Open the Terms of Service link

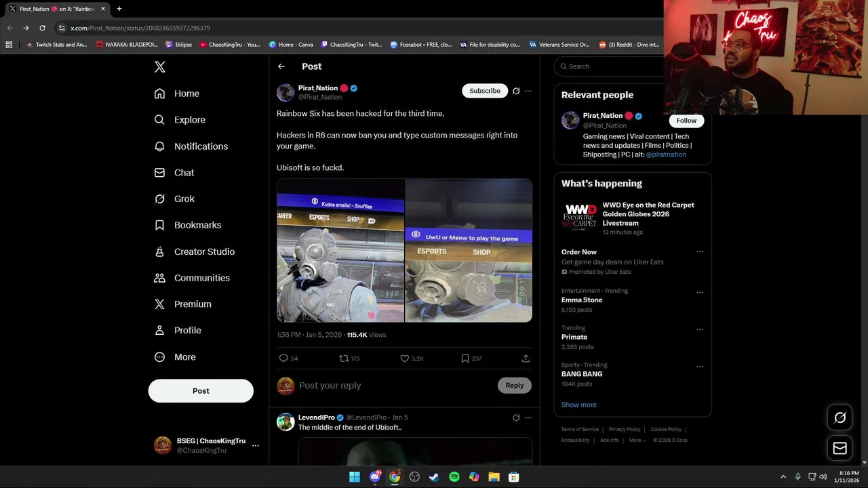tap(580, 429)
